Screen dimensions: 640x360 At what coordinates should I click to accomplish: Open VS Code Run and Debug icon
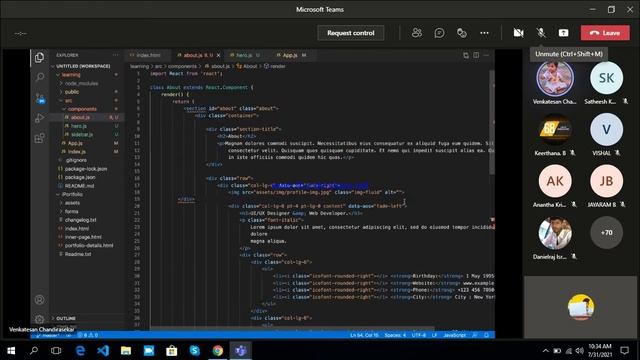[40, 118]
